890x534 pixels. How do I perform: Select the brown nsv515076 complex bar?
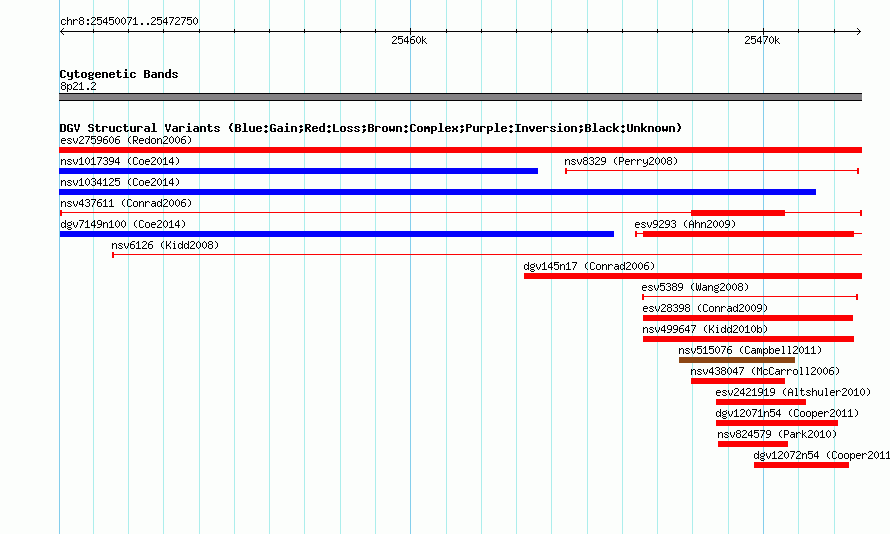[737, 360]
